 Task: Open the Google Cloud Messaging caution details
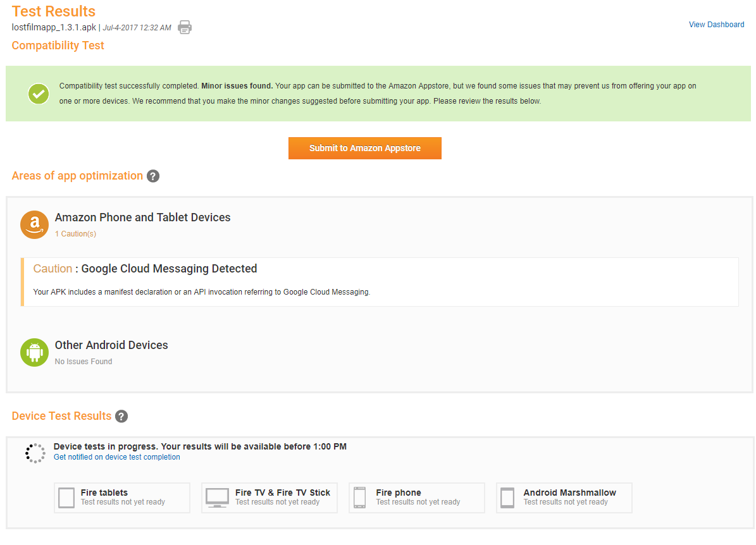pos(169,269)
